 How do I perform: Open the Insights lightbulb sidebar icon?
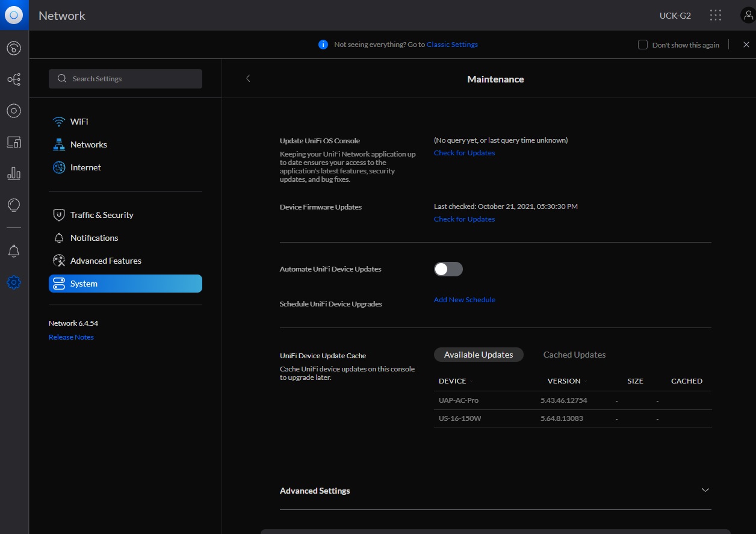(x=14, y=205)
